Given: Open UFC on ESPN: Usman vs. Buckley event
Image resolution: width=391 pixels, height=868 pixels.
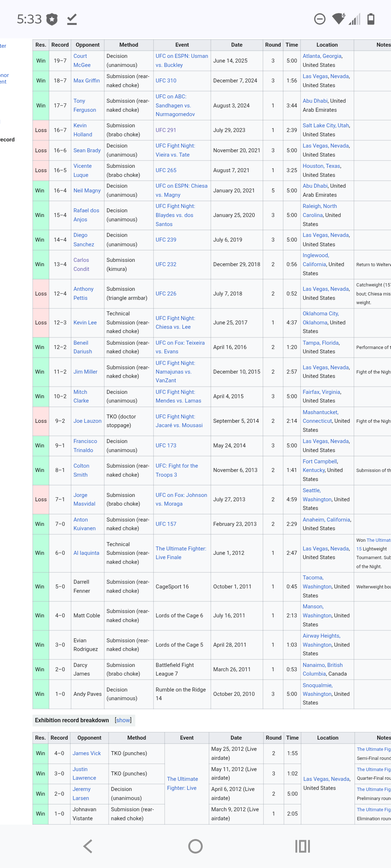Looking at the screenshot, I should click(182, 61).
